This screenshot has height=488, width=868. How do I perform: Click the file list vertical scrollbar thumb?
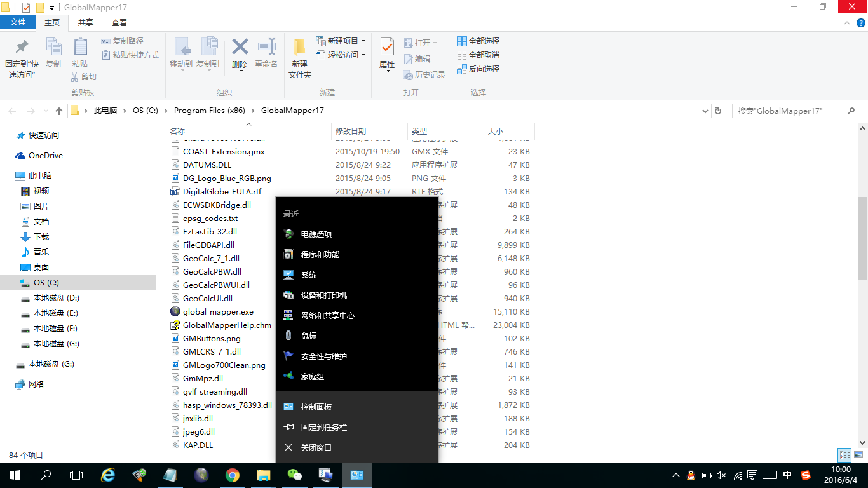click(x=862, y=238)
